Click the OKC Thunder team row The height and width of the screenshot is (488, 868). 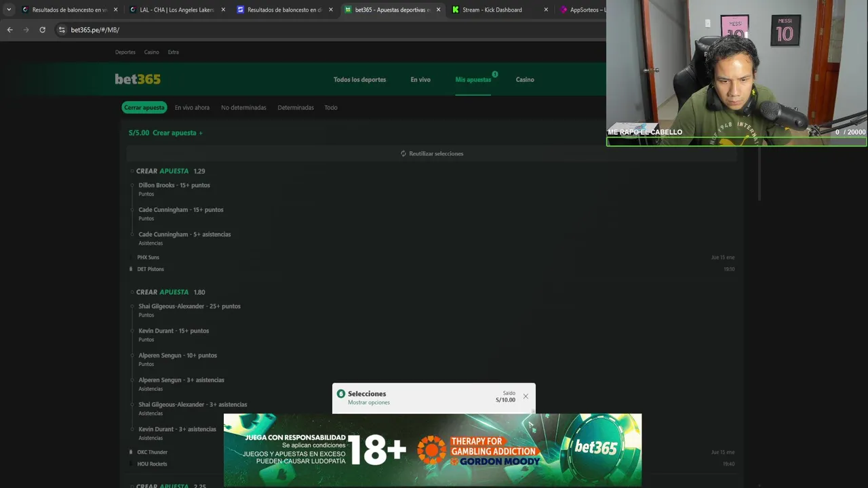coord(152,452)
